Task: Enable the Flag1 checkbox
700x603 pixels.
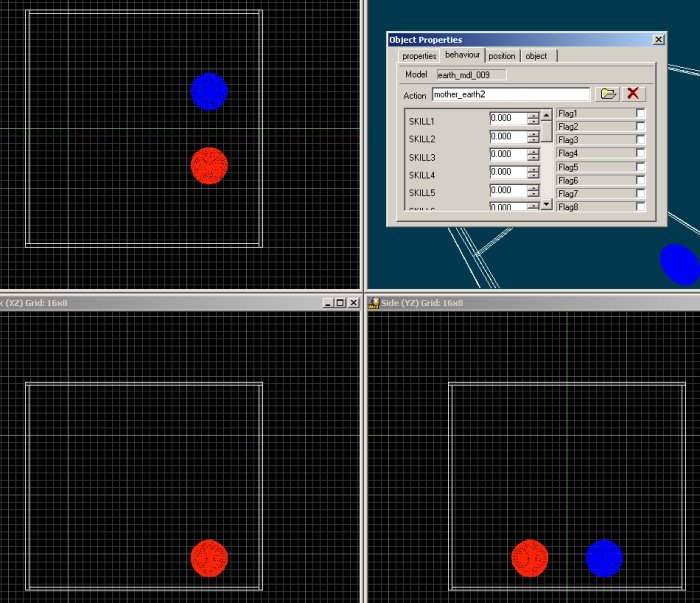Action: [x=640, y=114]
